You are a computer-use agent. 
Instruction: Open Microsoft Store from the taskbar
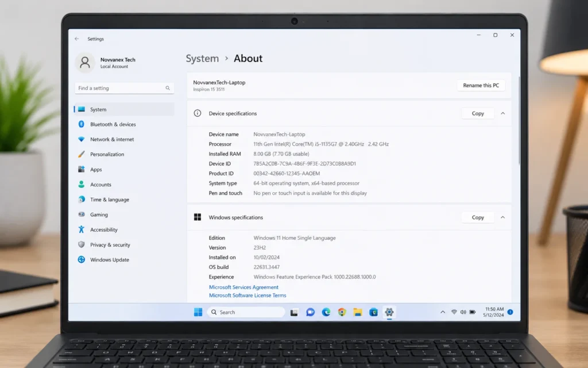tap(373, 312)
